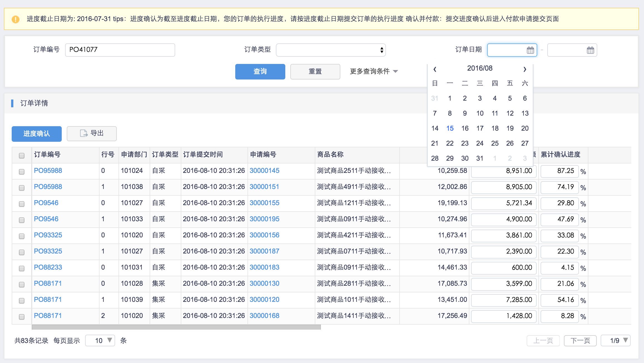Image resolution: width=644 pixels, height=363 pixels.
Task: Pick day 10 in the date picker
Action: pyautogui.click(x=480, y=113)
